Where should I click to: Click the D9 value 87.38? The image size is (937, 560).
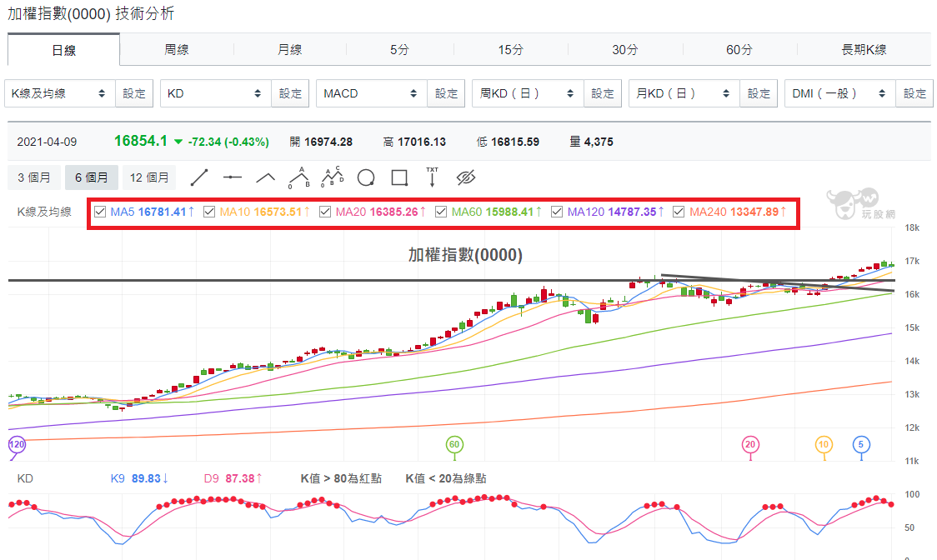point(240,478)
